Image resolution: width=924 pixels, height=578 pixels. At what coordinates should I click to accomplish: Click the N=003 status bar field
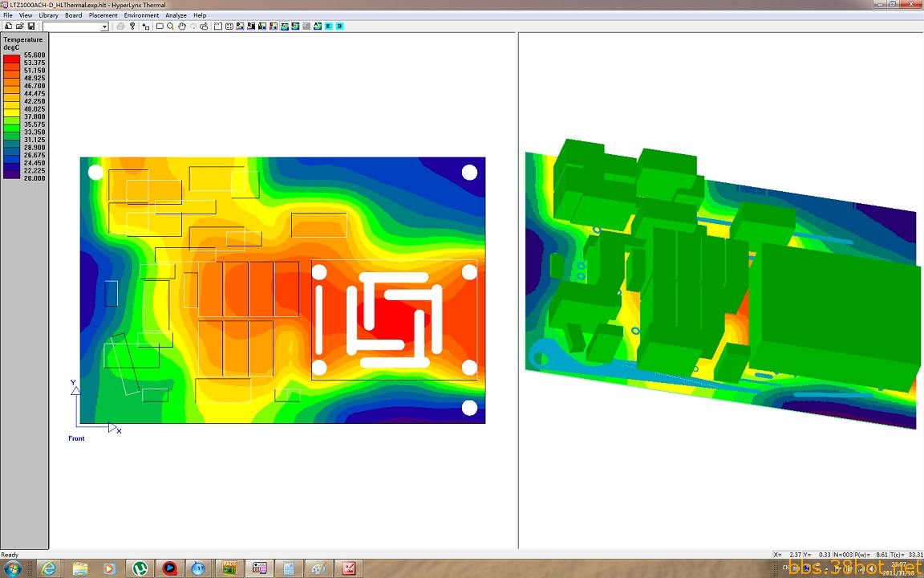tap(841, 555)
